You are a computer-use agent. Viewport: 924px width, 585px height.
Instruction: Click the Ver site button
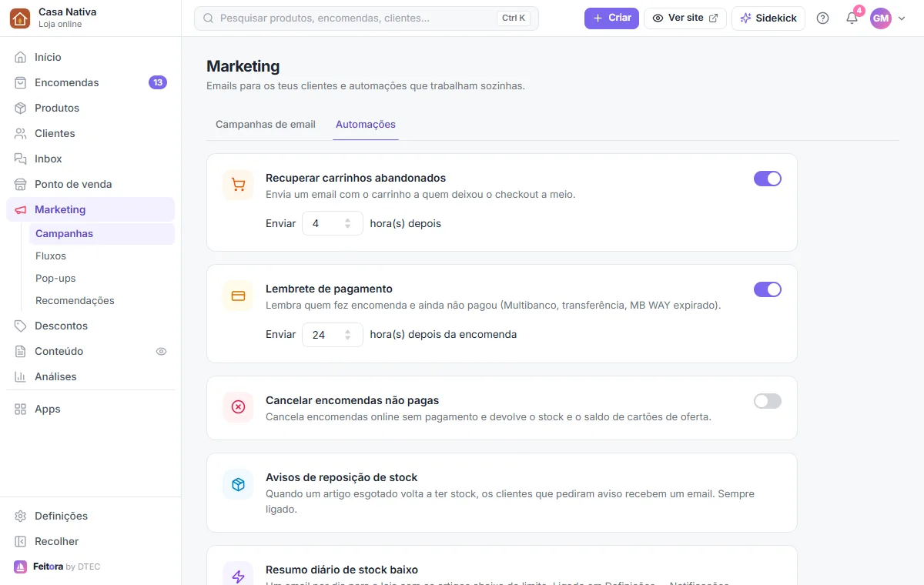pos(685,18)
